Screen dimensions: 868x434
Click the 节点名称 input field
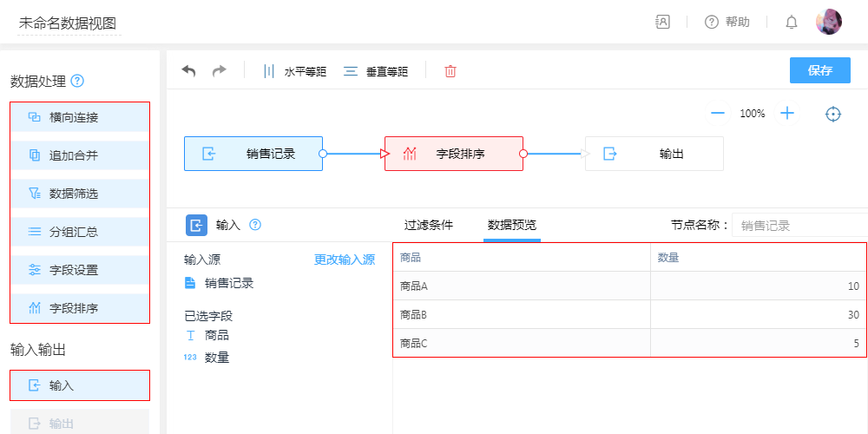tap(799, 226)
